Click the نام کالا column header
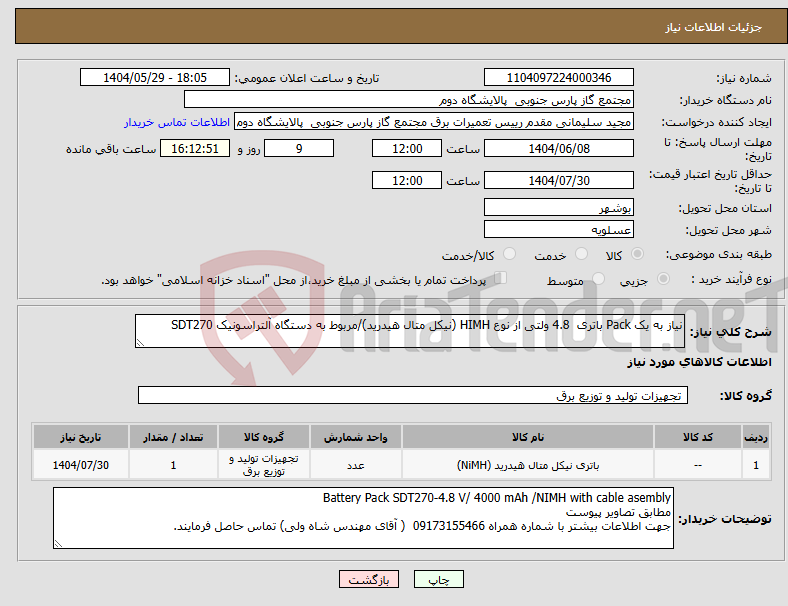The image size is (788, 606). click(528, 437)
